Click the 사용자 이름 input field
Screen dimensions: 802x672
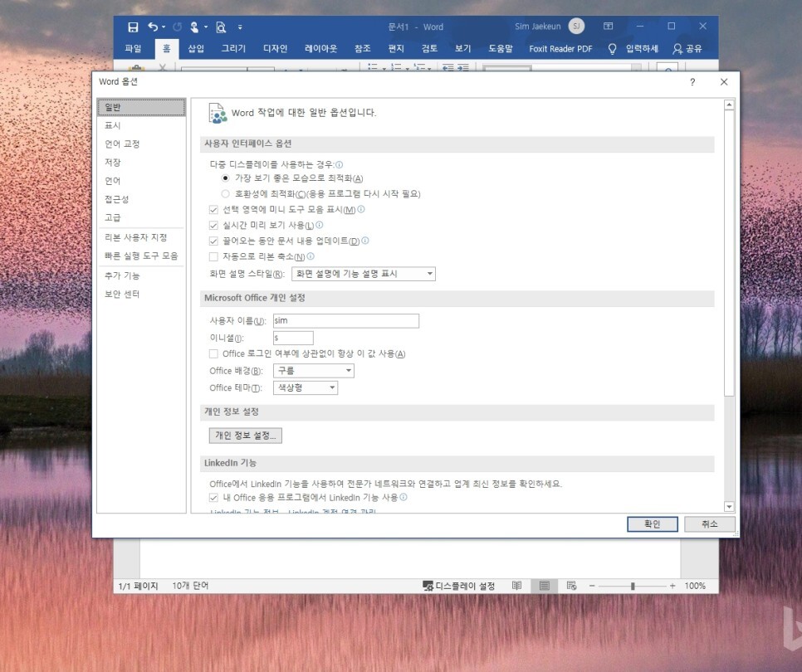pos(346,321)
